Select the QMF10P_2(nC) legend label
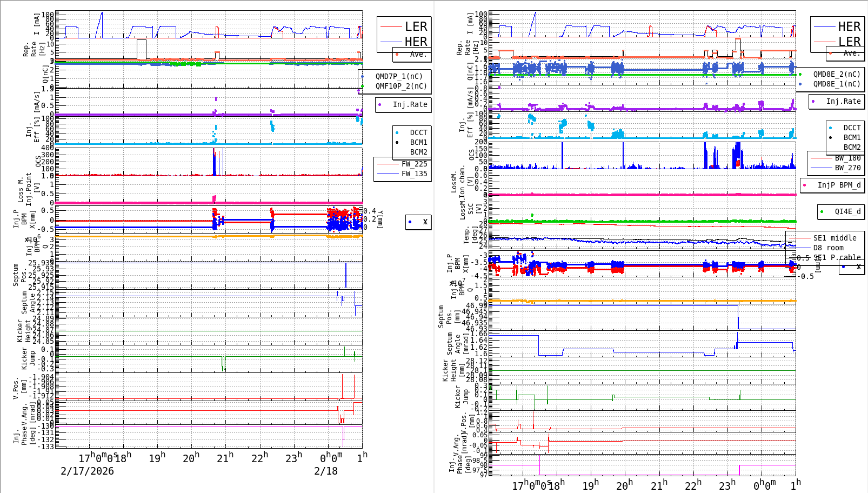Viewport: 868px width, 493px height. pyautogui.click(x=401, y=86)
